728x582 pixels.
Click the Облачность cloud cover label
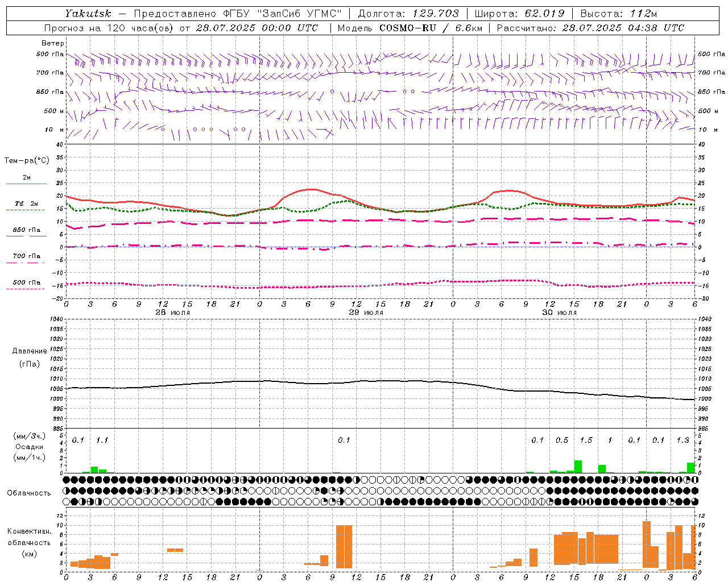[x=29, y=493]
